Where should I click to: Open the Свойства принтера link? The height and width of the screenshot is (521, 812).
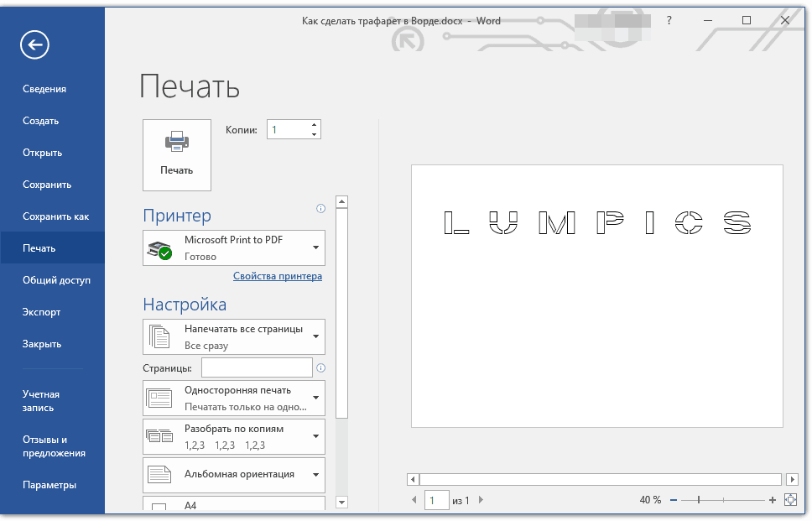(x=277, y=276)
